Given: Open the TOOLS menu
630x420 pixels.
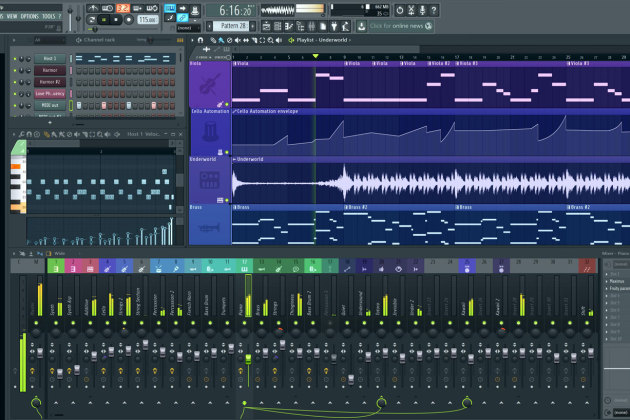Looking at the screenshot, I should pyautogui.click(x=49, y=16).
